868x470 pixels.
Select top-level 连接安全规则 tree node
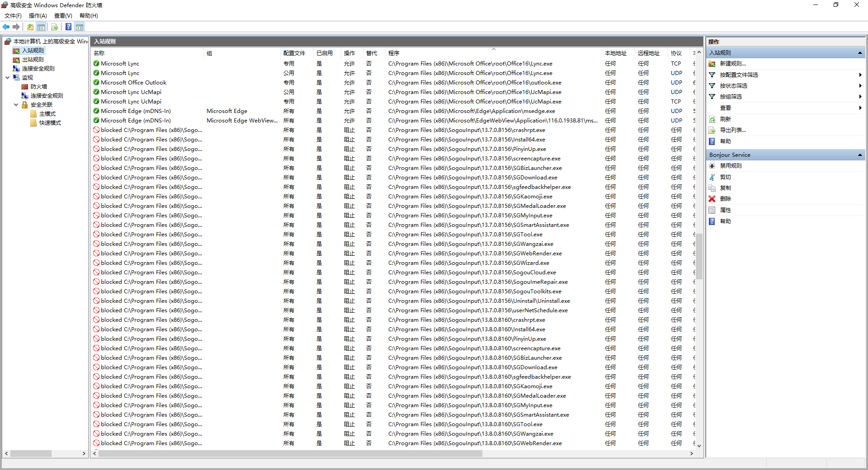tap(38, 69)
